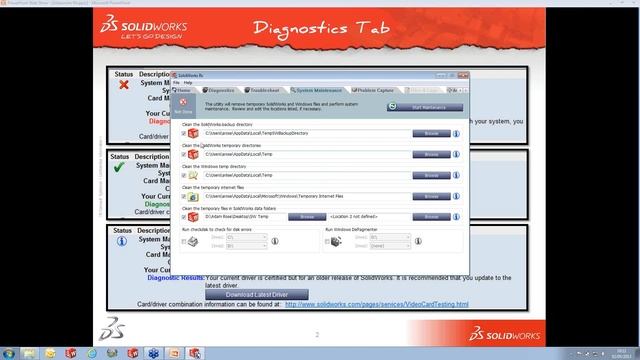Browse for data folder location 1
This screenshot has height=360, width=640.
click(307, 217)
